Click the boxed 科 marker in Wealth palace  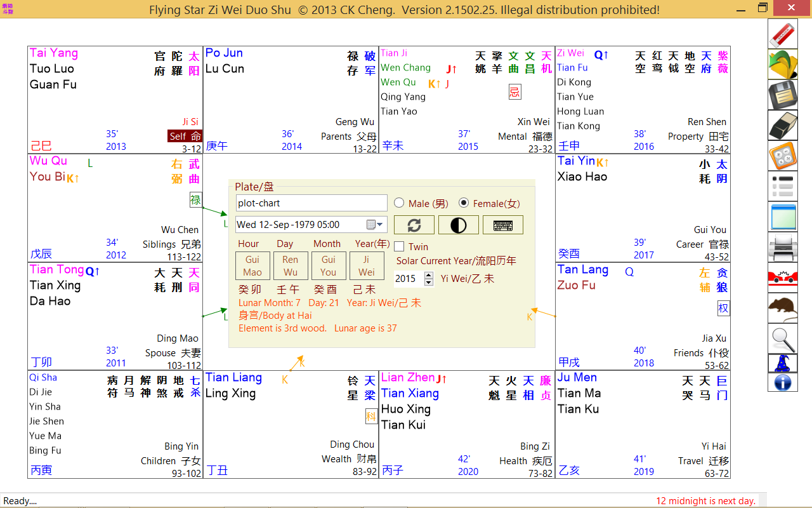(371, 417)
